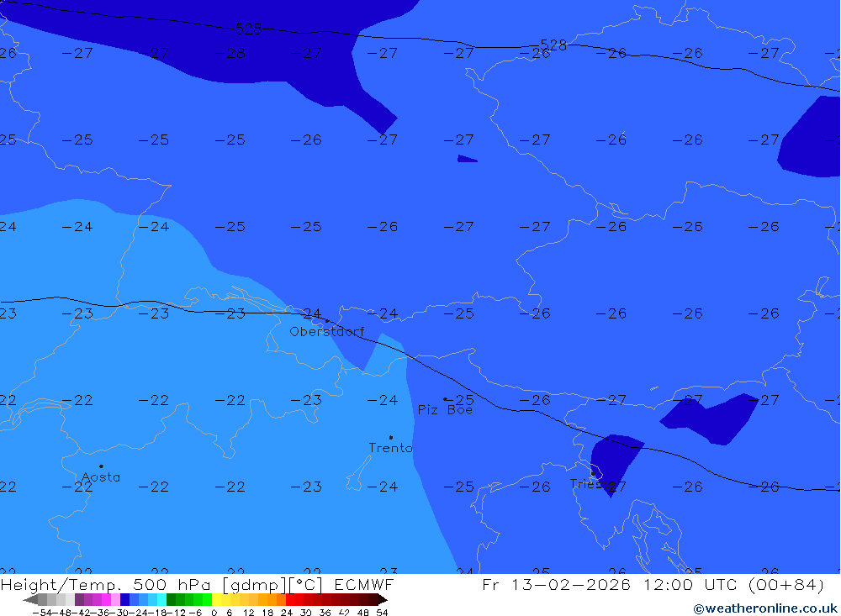Open the weatheronline.co.uk copyright link
This screenshot has width=841, height=616.
click(765, 608)
